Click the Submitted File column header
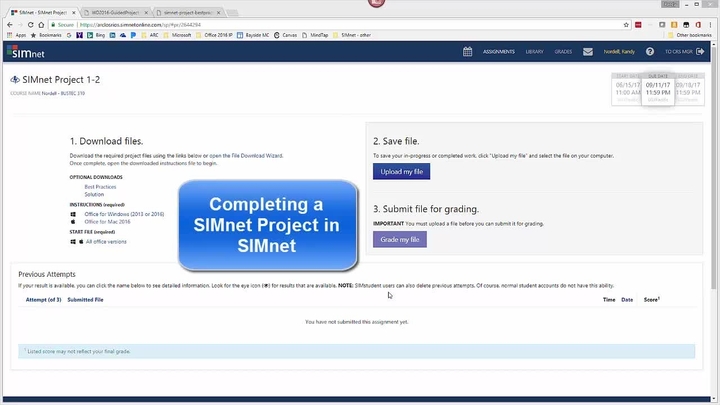This screenshot has height=405, width=720. [85, 300]
